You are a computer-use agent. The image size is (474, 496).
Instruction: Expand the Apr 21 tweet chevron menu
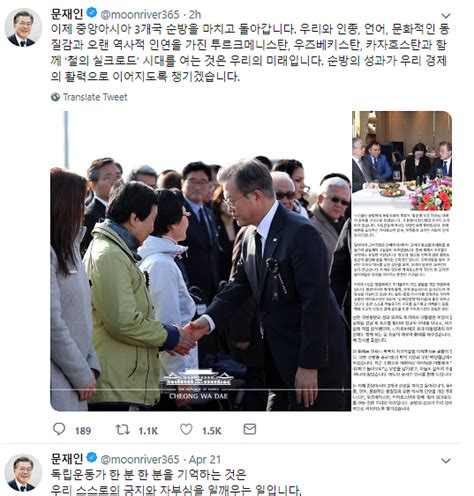click(446, 460)
